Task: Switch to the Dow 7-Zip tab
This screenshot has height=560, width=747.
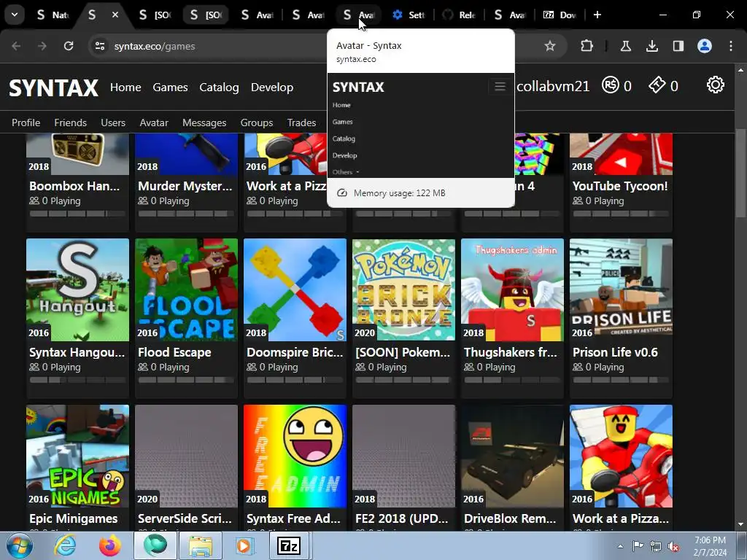Action: 560,15
